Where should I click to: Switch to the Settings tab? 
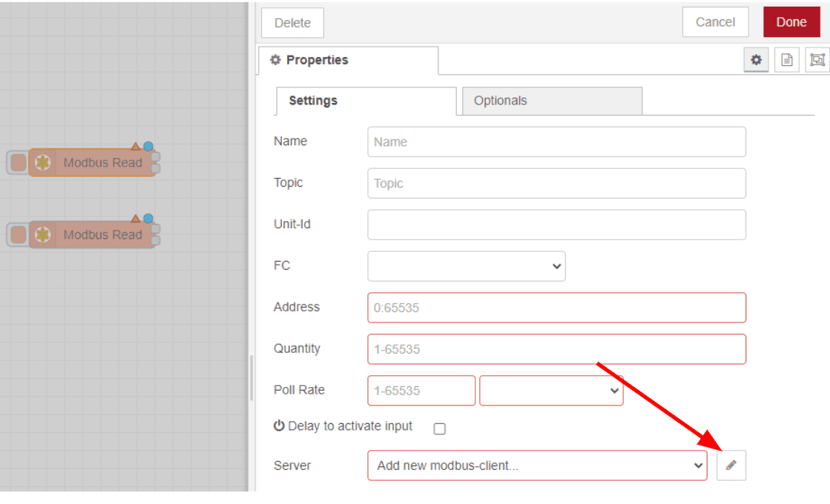coord(312,100)
